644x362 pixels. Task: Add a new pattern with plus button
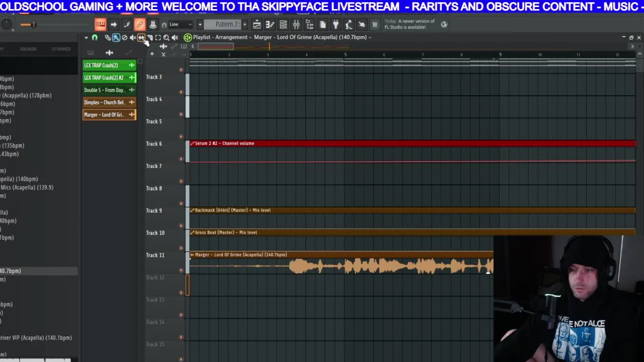point(245,24)
